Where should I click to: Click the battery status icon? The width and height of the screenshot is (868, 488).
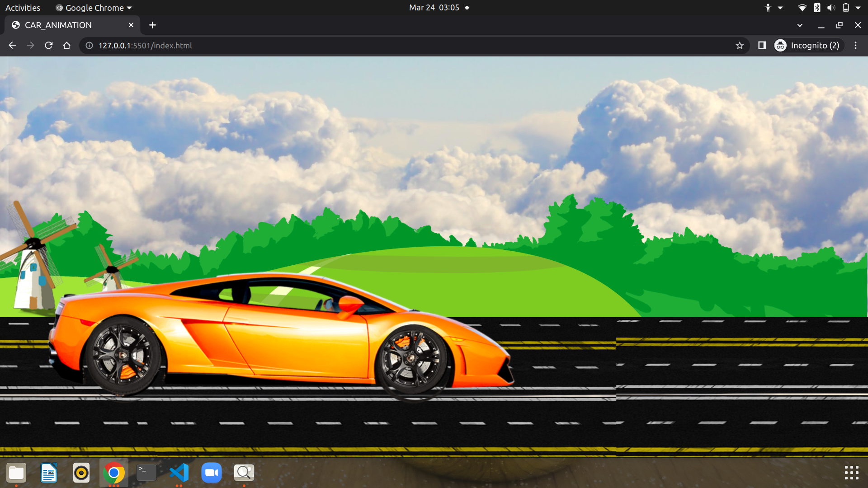846,8
